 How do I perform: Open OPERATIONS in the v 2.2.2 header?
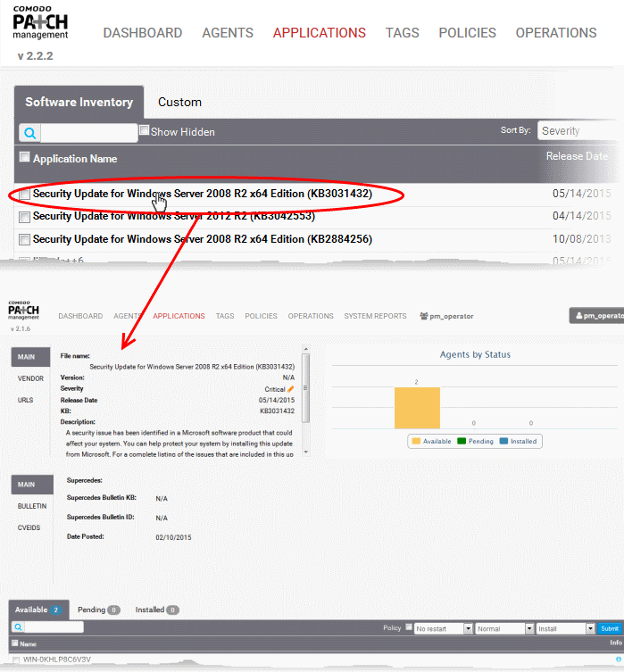pyautogui.click(x=556, y=33)
